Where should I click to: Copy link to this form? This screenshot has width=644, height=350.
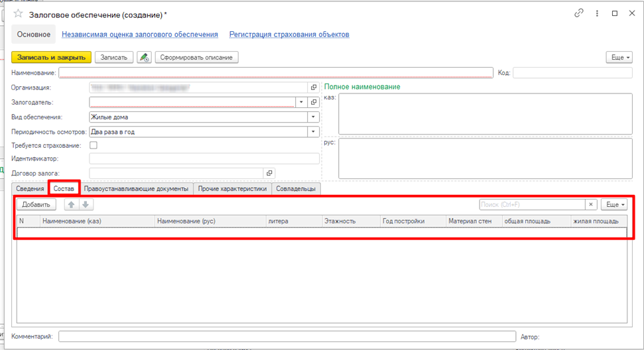tap(579, 13)
